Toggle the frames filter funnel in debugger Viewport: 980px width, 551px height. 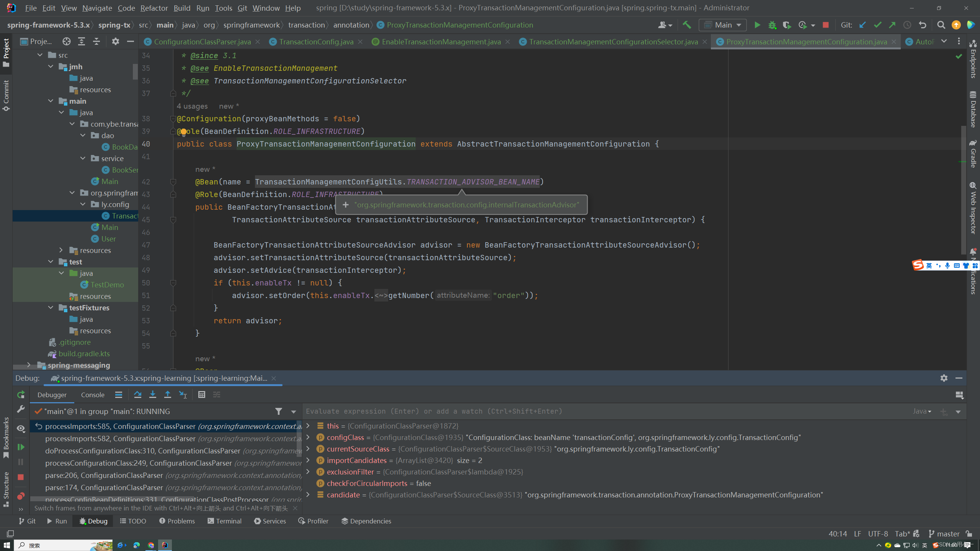coord(279,411)
